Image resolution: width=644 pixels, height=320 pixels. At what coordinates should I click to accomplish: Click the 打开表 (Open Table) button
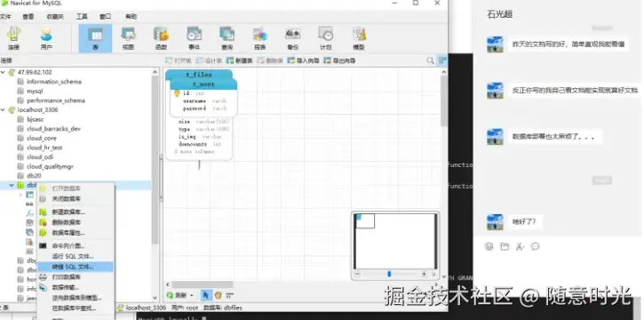[179, 60]
